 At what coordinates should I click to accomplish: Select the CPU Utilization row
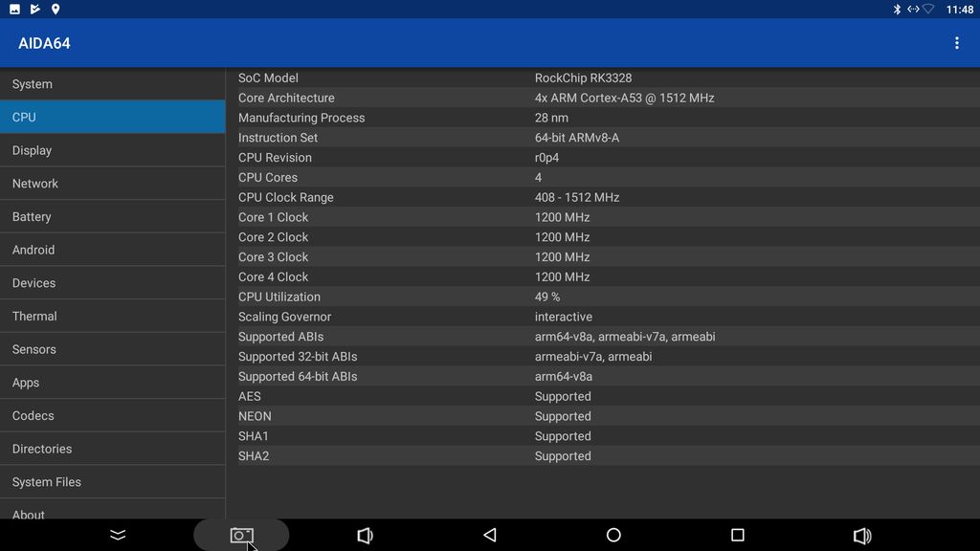(x=603, y=297)
